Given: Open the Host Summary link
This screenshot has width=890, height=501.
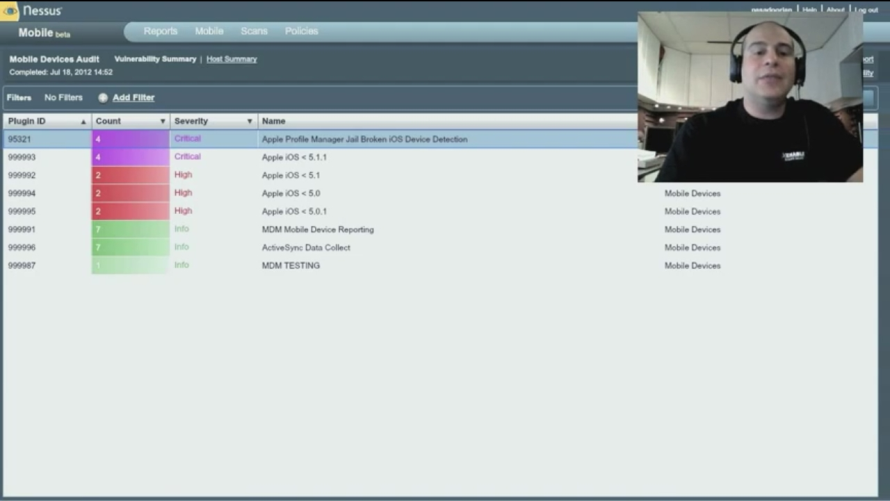Looking at the screenshot, I should point(232,59).
